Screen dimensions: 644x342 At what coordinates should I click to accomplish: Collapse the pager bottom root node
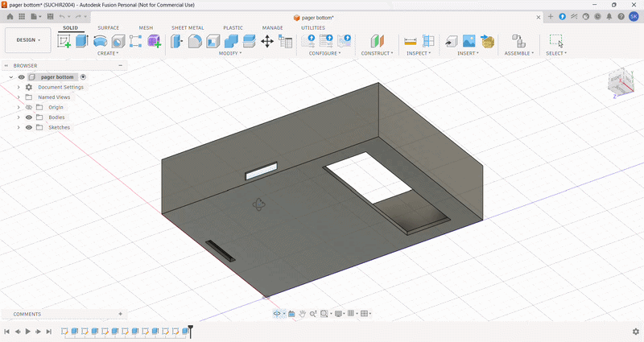click(11, 77)
